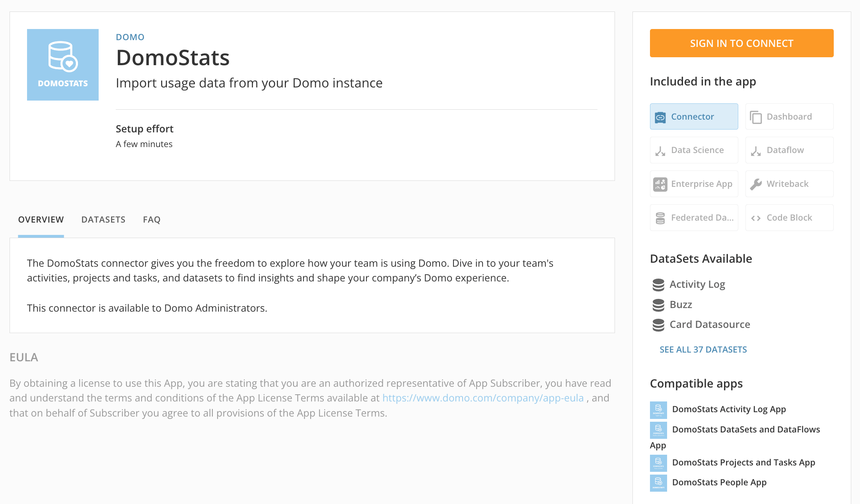Open the Activity Log dataset
860x504 pixels.
(697, 285)
